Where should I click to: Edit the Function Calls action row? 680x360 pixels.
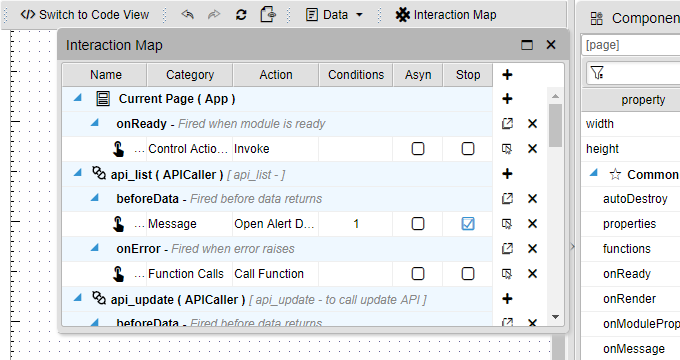point(507,274)
